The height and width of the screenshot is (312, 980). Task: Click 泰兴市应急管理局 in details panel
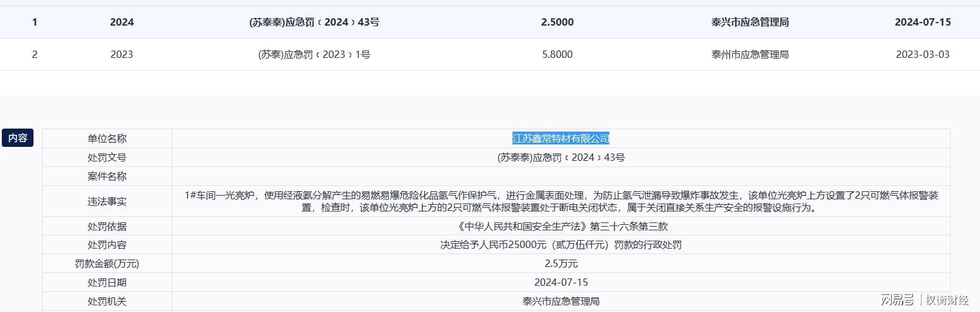click(x=561, y=301)
